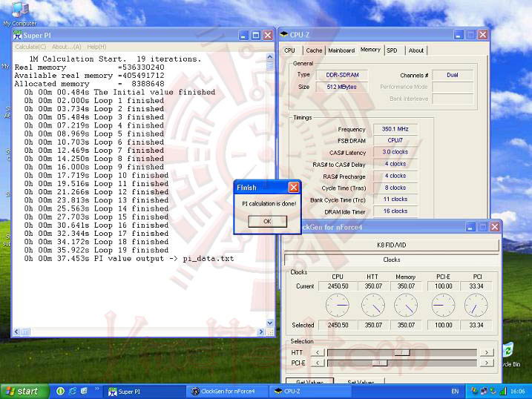Switch to CPU tab in CPU-Z
This screenshot has height=399, width=532.
[289, 50]
